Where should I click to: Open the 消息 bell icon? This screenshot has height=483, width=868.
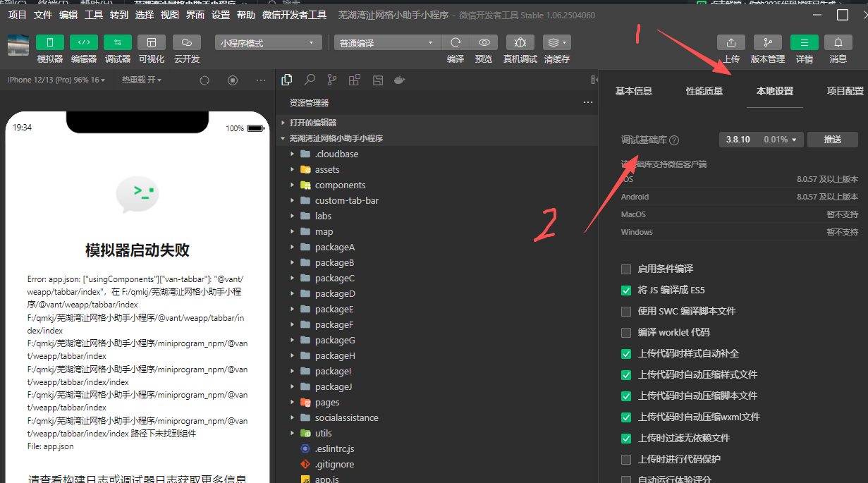838,43
